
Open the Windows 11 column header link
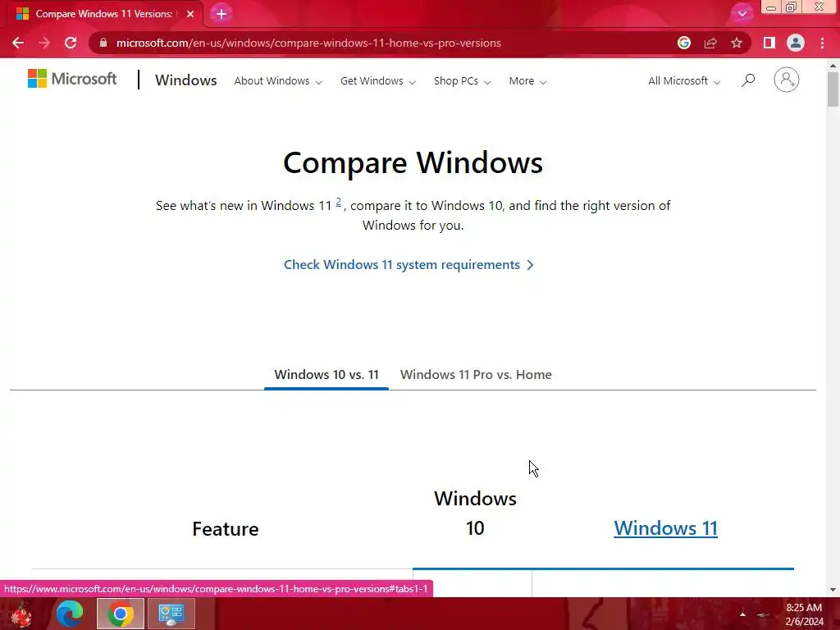pyautogui.click(x=665, y=528)
